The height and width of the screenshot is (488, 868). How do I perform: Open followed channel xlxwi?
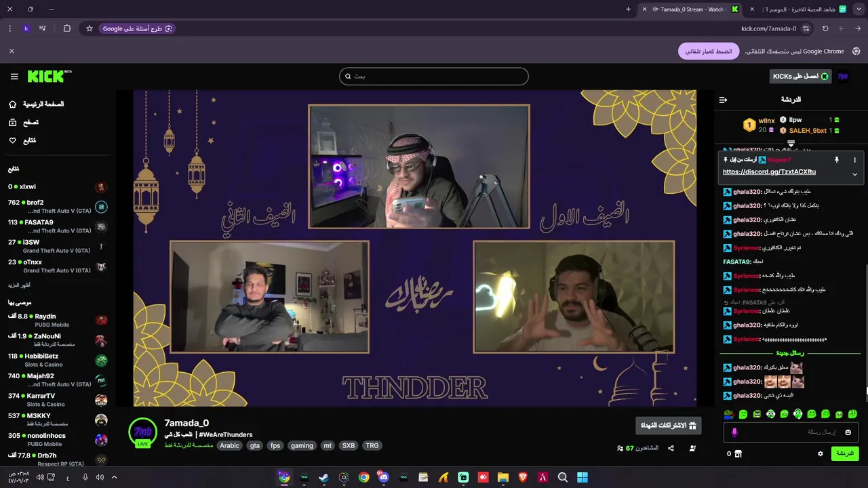[x=58, y=187]
